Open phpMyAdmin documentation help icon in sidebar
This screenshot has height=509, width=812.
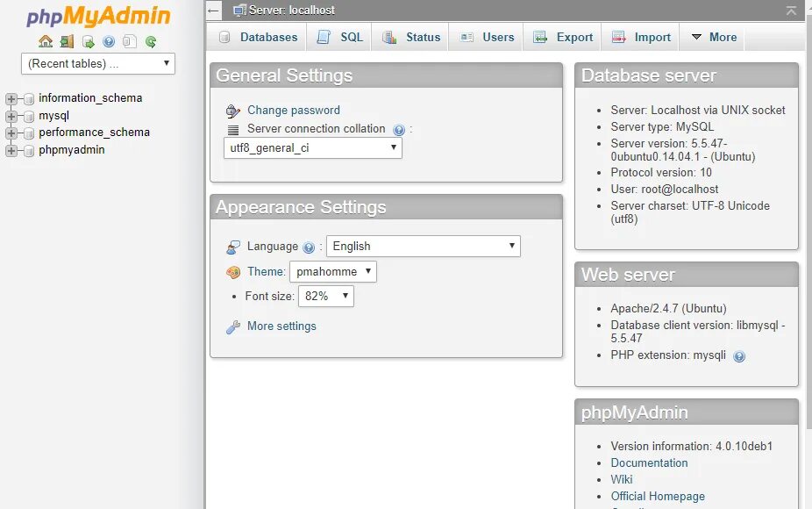click(109, 41)
